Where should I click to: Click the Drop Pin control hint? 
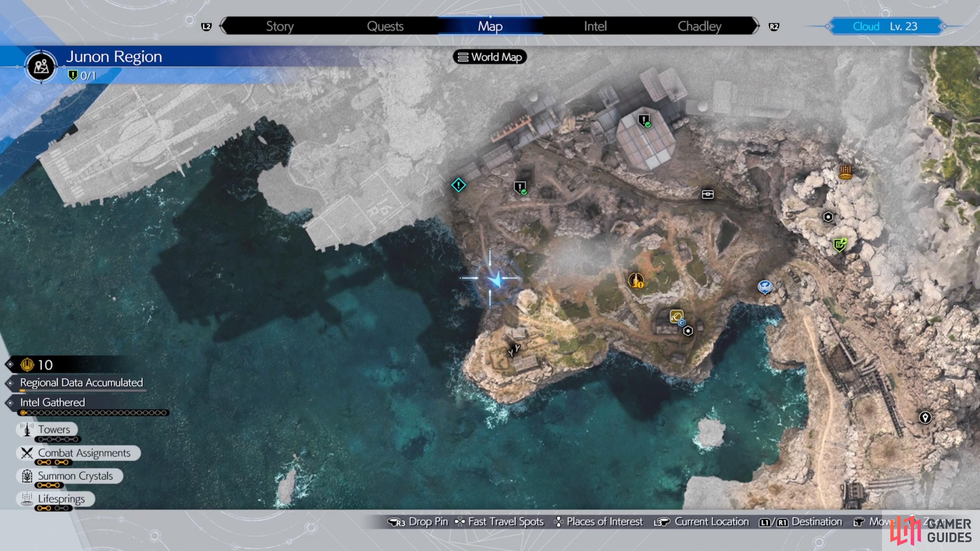tap(418, 522)
